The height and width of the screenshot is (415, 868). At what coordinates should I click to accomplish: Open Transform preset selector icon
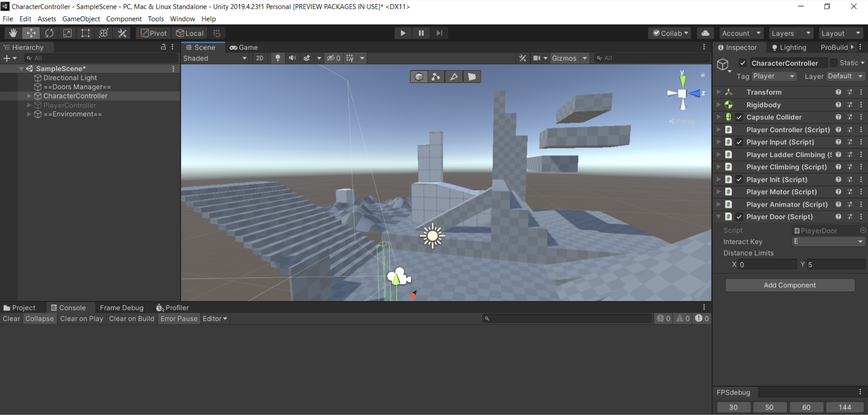tap(850, 92)
